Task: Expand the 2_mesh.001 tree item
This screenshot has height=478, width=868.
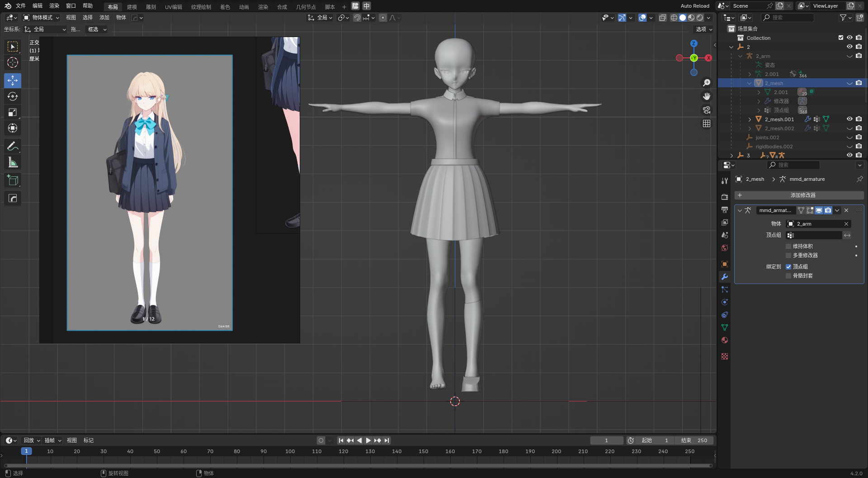Action: 750,119
